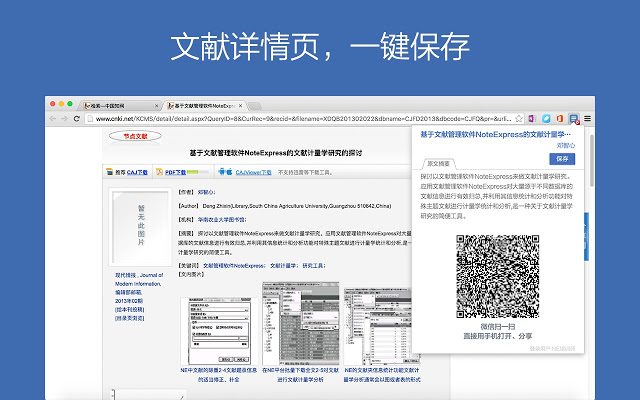Click the page vertical scrollbar
The width and height of the screenshot is (640, 400).
[591, 161]
